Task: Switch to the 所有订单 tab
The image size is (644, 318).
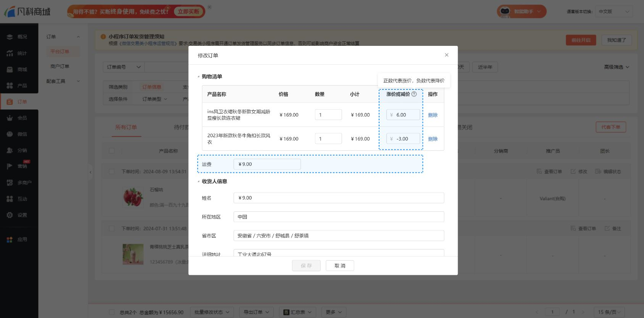Action: click(126, 127)
